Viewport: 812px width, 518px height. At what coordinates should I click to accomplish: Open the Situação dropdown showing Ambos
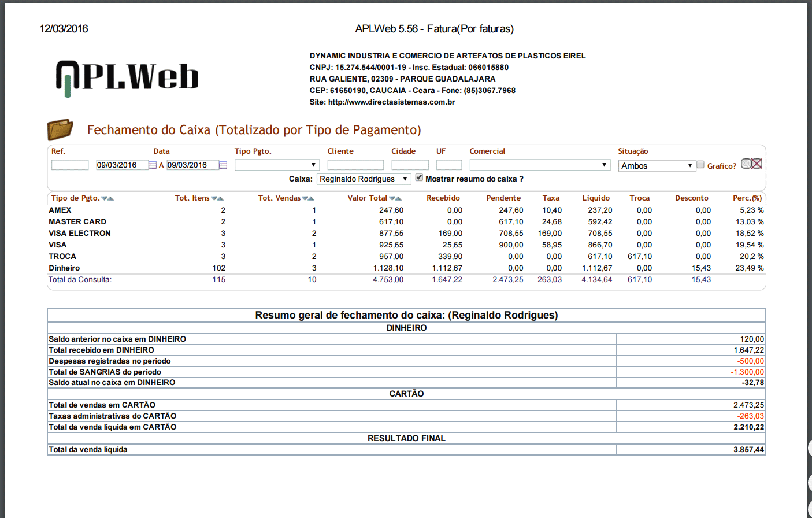(x=657, y=166)
